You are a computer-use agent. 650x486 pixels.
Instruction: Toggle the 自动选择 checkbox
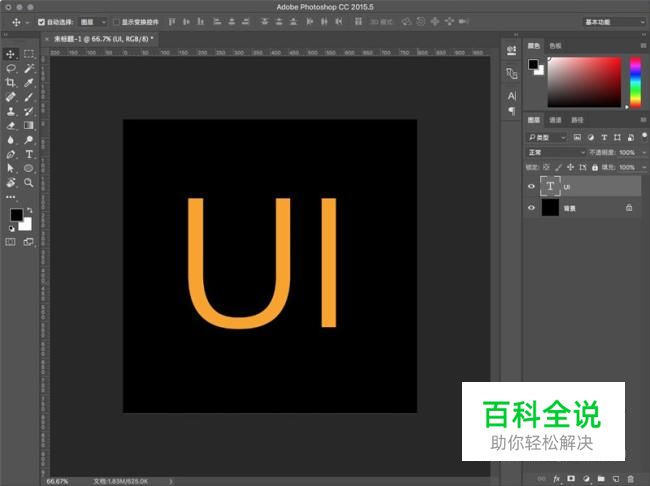click(41, 21)
